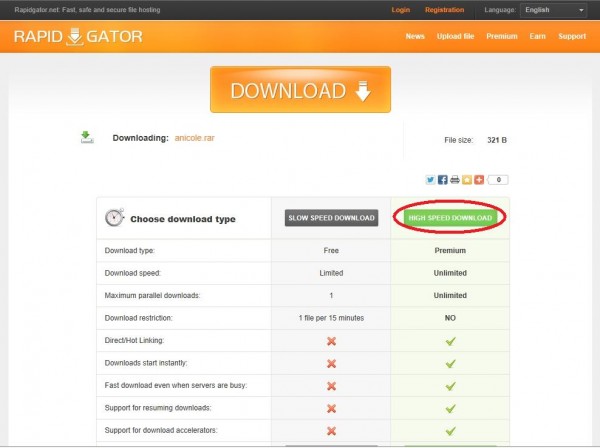Choose High Speed Download
600x448 pixels.
click(449, 218)
